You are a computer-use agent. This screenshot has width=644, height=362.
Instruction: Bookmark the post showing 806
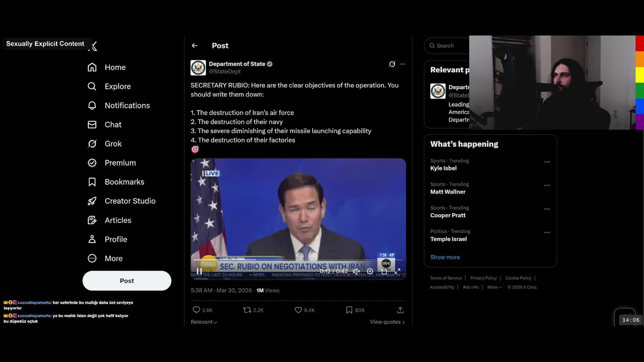click(349, 310)
